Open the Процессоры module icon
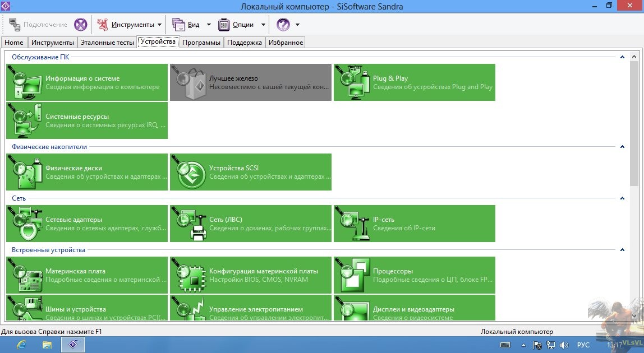 [x=352, y=276]
